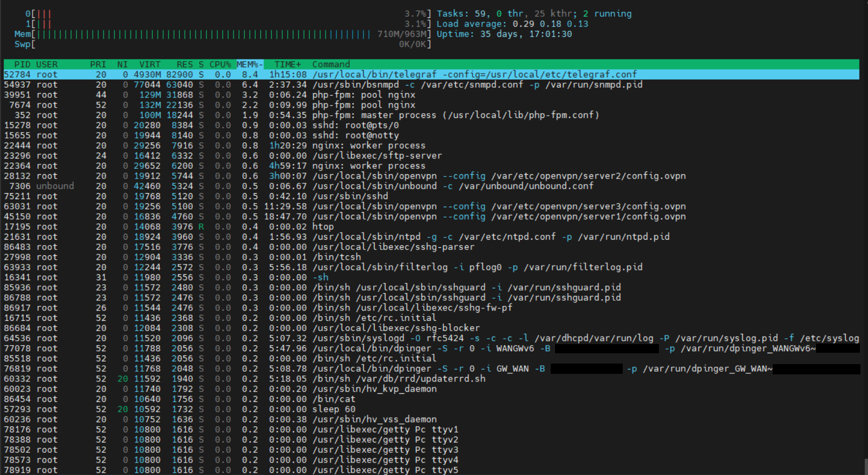The width and height of the screenshot is (868, 475).
Task: Select sshguard process PID 85936
Action: (x=431, y=287)
